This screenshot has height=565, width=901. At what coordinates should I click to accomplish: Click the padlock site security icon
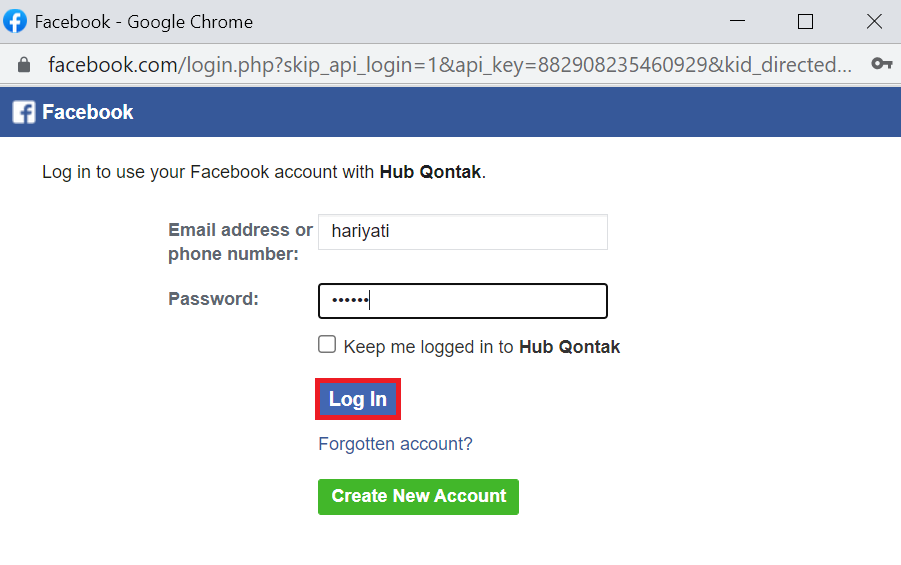click(x=24, y=64)
